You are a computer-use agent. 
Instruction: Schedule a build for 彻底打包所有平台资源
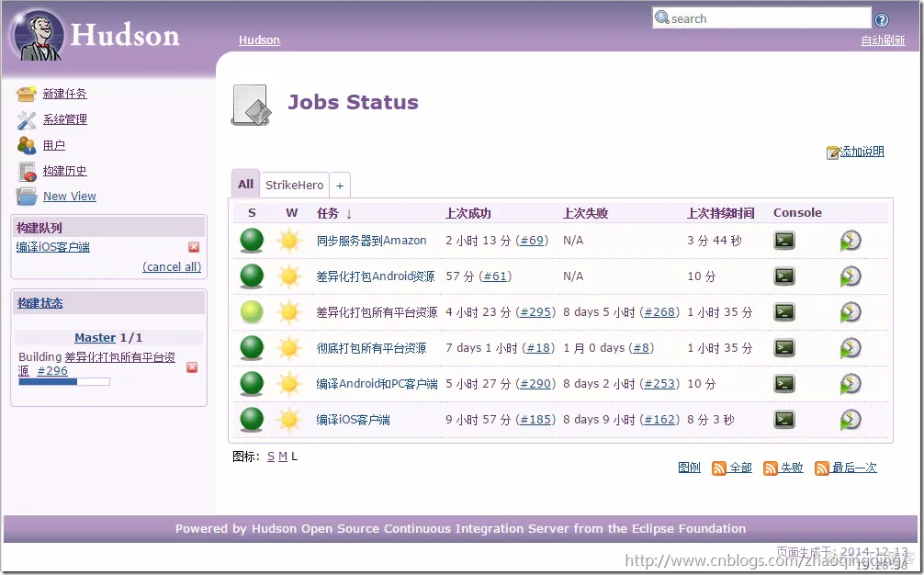tap(851, 347)
